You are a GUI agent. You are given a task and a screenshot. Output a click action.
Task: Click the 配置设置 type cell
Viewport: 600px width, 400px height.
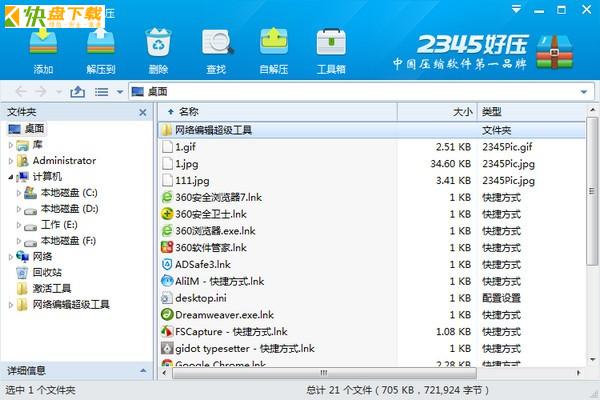(x=501, y=298)
